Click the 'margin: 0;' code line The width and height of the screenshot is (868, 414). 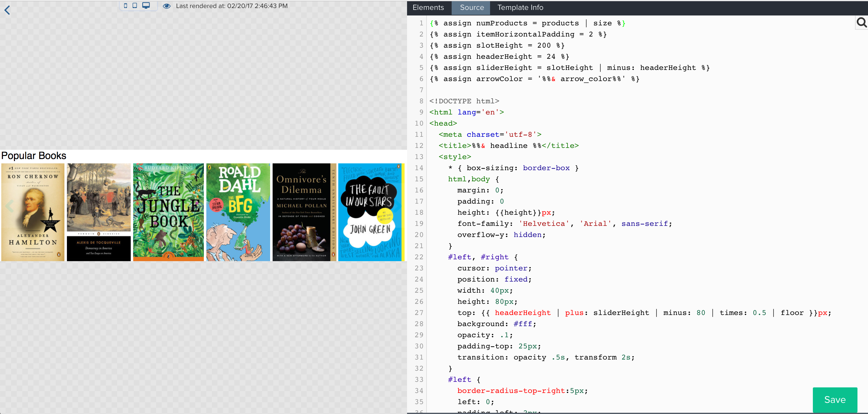[x=480, y=190]
